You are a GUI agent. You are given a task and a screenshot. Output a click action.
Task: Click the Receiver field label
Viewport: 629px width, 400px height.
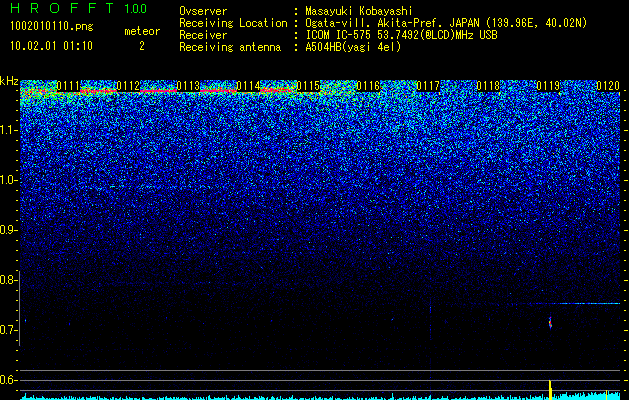tap(203, 36)
